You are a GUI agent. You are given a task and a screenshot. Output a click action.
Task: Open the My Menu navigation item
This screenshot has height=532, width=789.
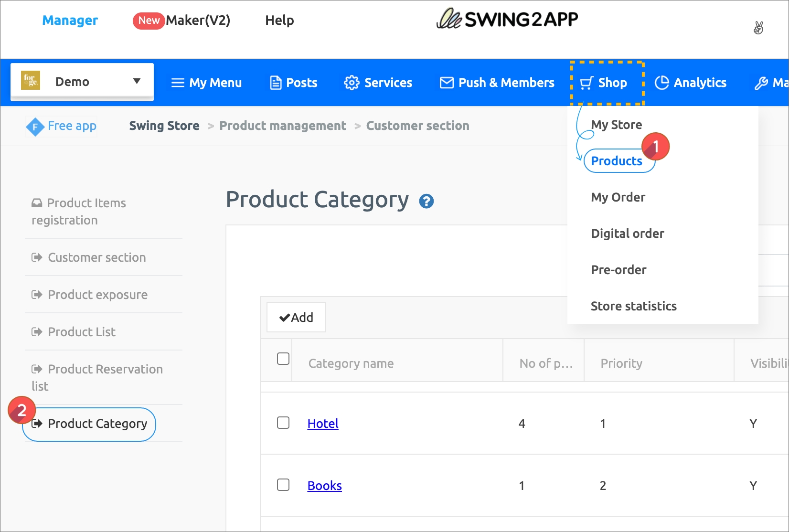pos(206,83)
